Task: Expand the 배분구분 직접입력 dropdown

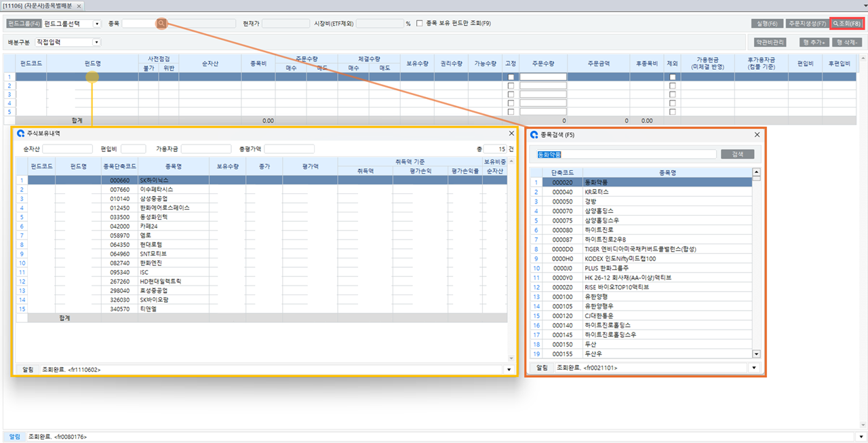Action: (x=97, y=42)
